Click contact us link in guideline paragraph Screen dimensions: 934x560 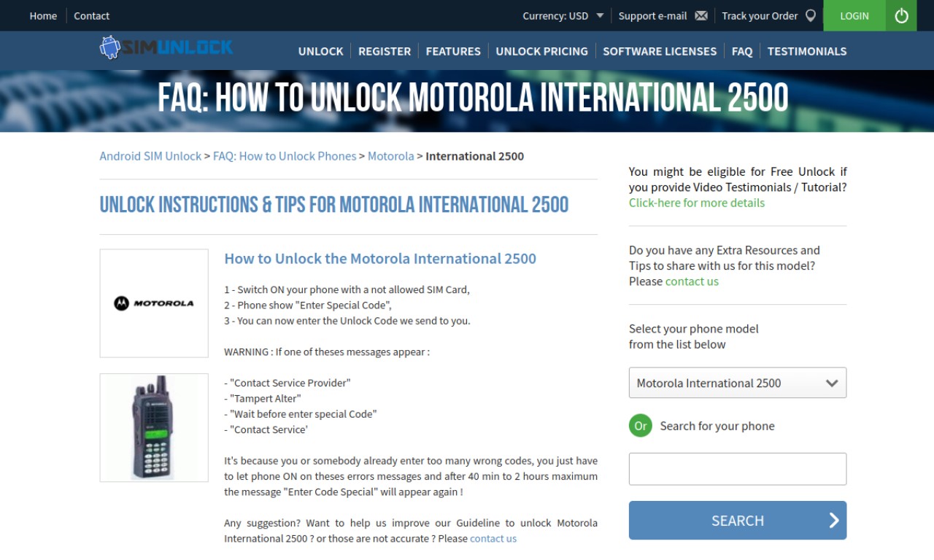493,538
